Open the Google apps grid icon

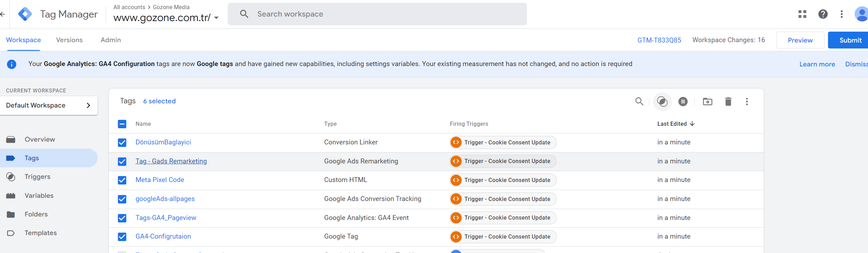802,14
